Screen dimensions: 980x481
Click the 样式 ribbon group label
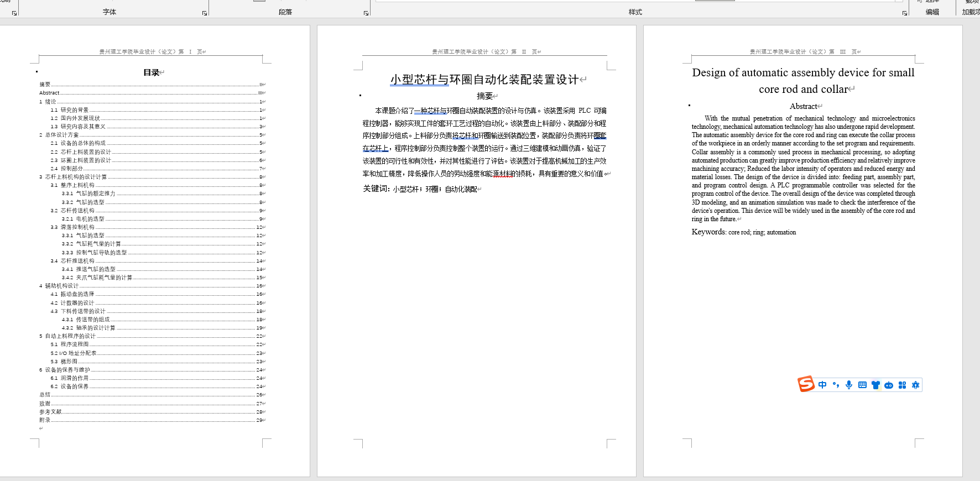click(x=635, y=12)
